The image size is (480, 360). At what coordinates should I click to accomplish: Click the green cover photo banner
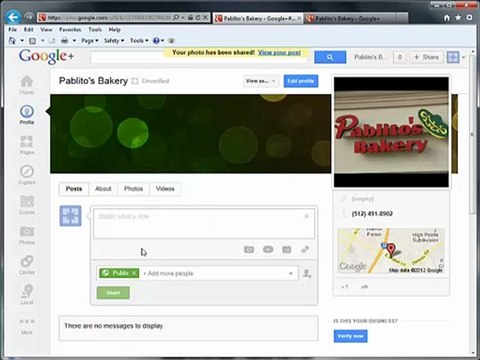[191, 134]
